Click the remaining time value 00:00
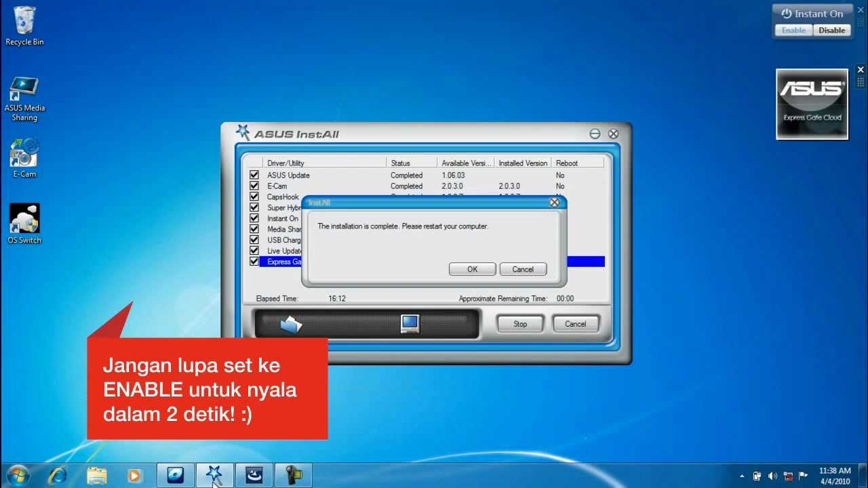This screenshot has height=488, width=868. [x=565, y=298]
